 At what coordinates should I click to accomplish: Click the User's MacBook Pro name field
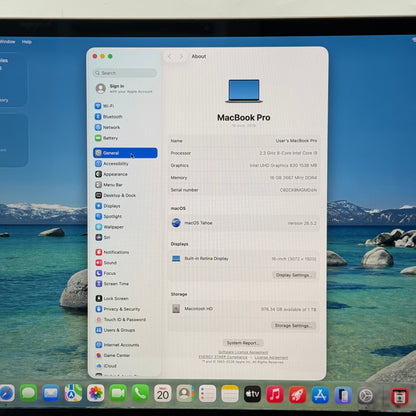point(244,141)
